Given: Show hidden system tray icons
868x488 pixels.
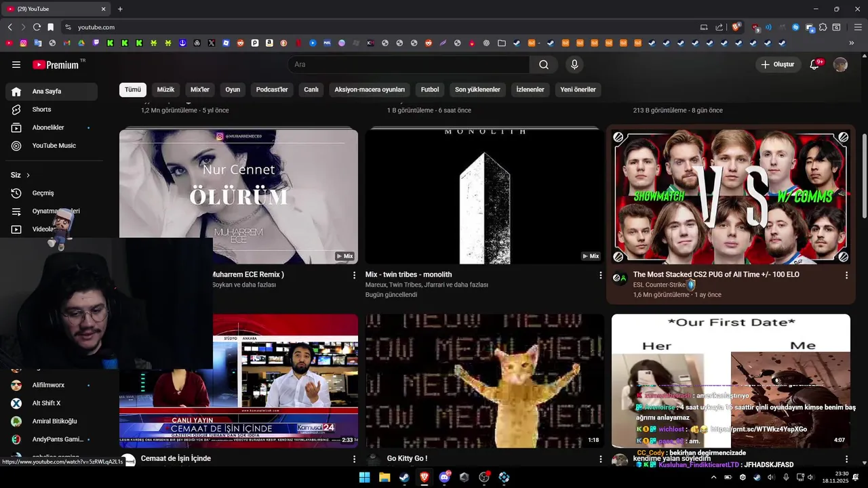Looking at the screenshot, I should pos(713,477).
